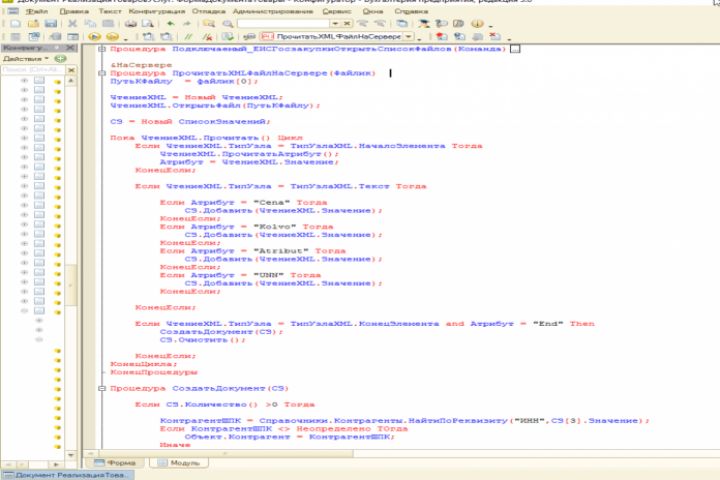720x480 pixels.
Task: Click into the toolbar search text field
Action: [x=284, y=23]
